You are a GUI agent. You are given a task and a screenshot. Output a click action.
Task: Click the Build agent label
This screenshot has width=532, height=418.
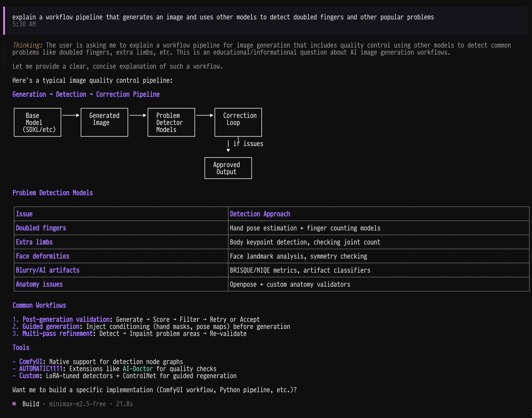tap(31, 404)
